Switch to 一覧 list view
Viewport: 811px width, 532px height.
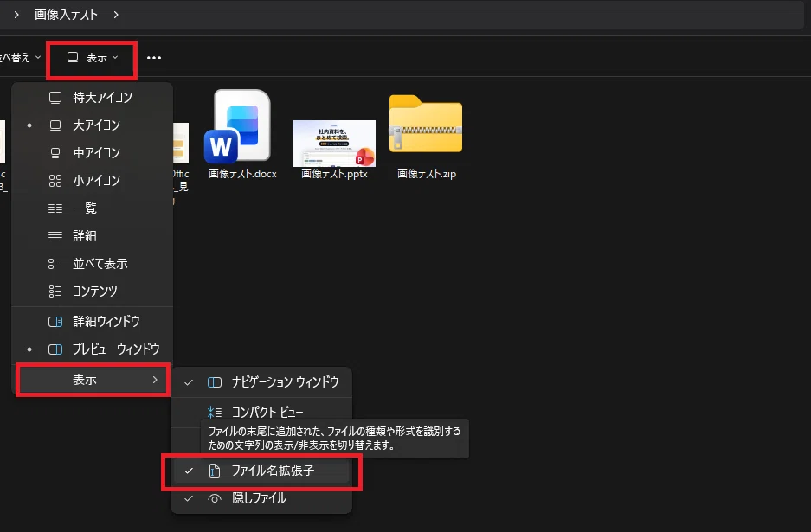pyautogui.click(x=92, y=208)
